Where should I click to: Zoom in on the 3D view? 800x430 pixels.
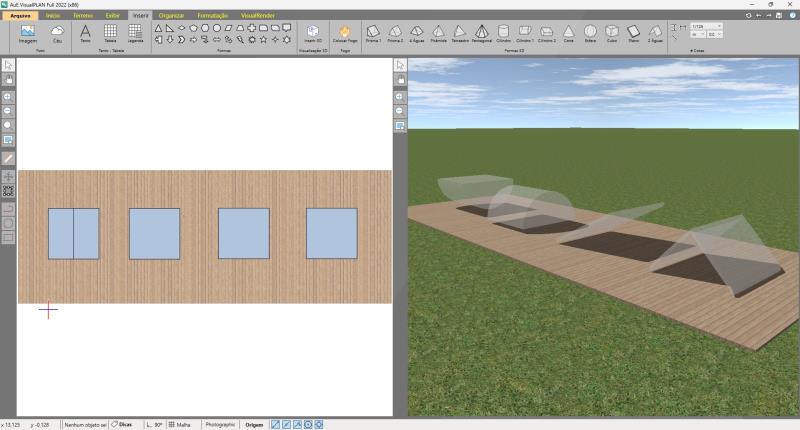(400, 97)
